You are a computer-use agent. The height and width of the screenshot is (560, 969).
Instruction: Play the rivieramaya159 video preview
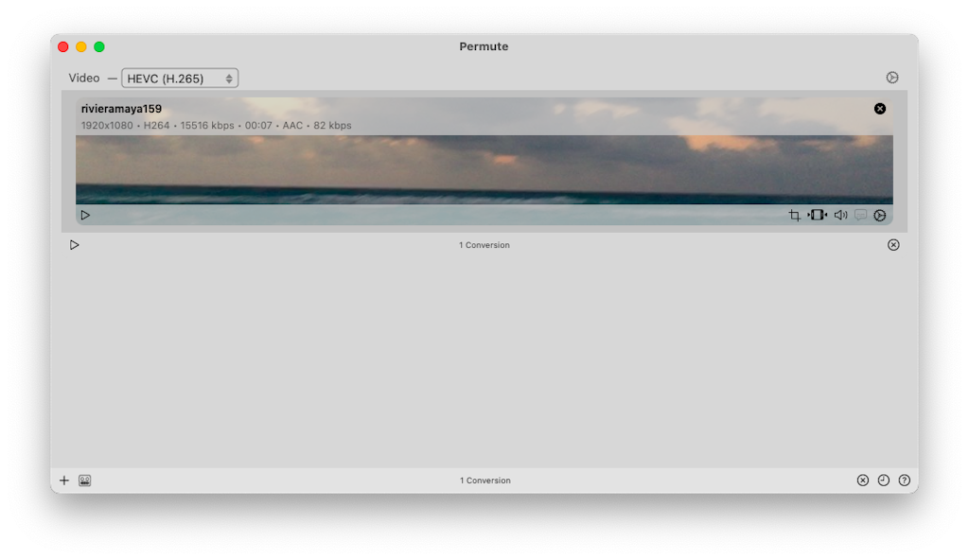click(x=85, y=215)
